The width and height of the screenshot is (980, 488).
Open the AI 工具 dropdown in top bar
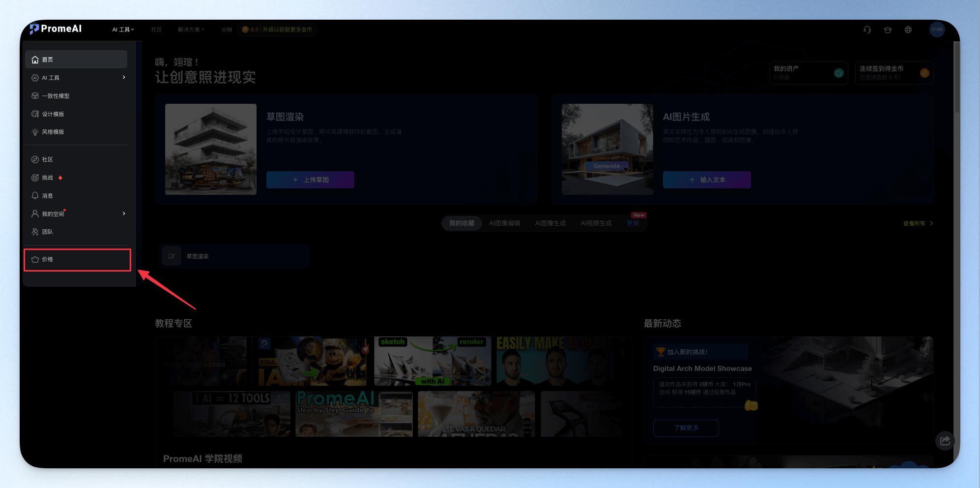pos(123,30)
